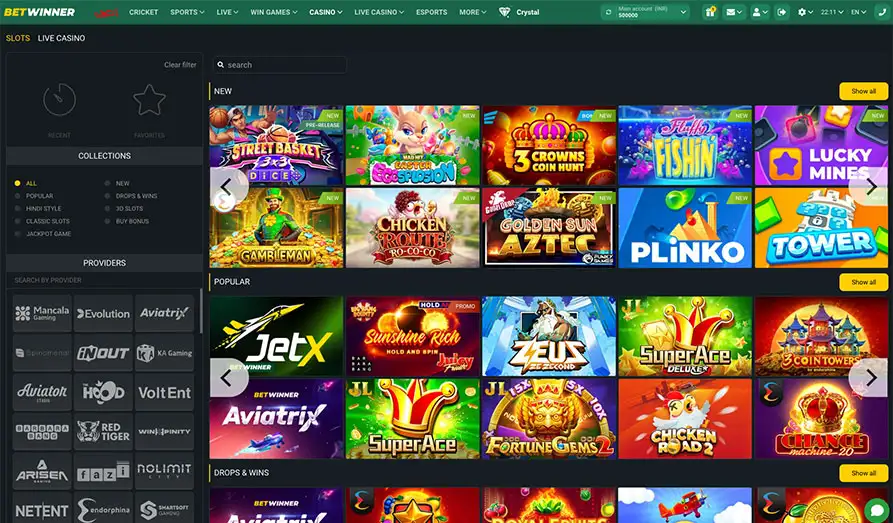Select the Barbara Bang provider
Screen dimensions: 893x523
pos(42,431)
